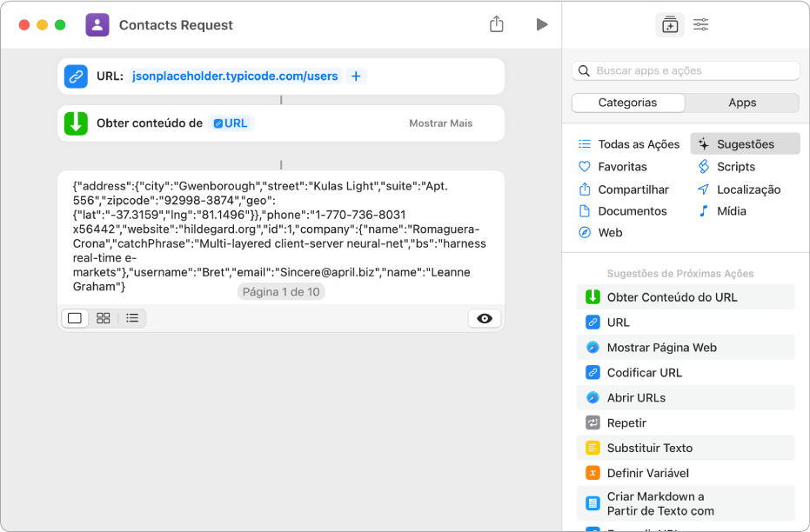Click the Contacts Request shortcut icon

point(97,24)
